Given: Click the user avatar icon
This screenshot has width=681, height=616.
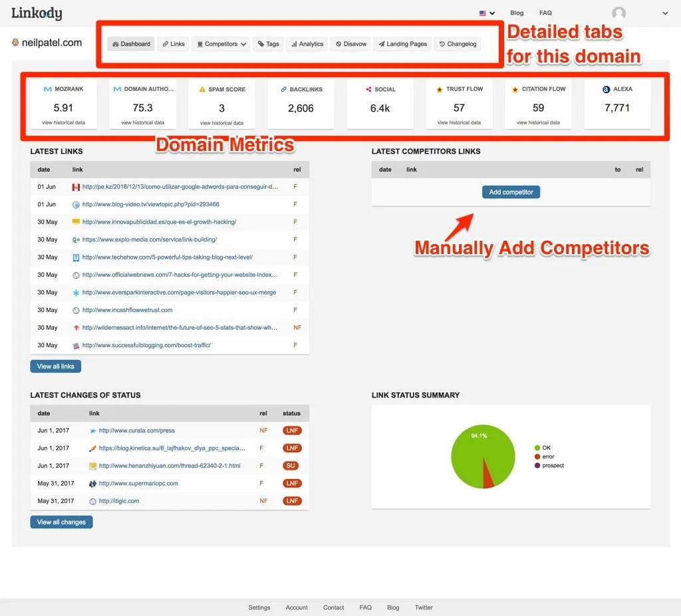Looking at the screenshot, I should click(619, 13).
